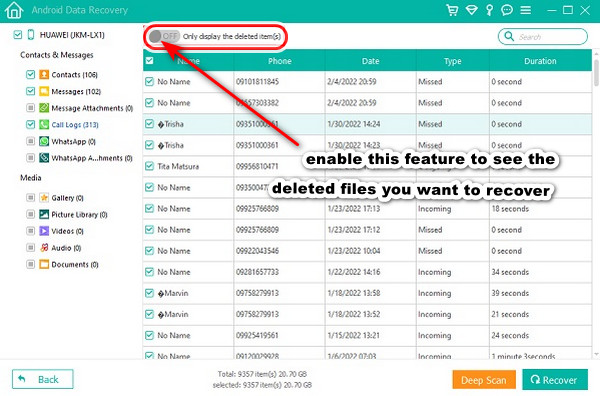
Task: Click the Contacts & Messages section heading
Action: pyautogui.click(x=57, y=55)
